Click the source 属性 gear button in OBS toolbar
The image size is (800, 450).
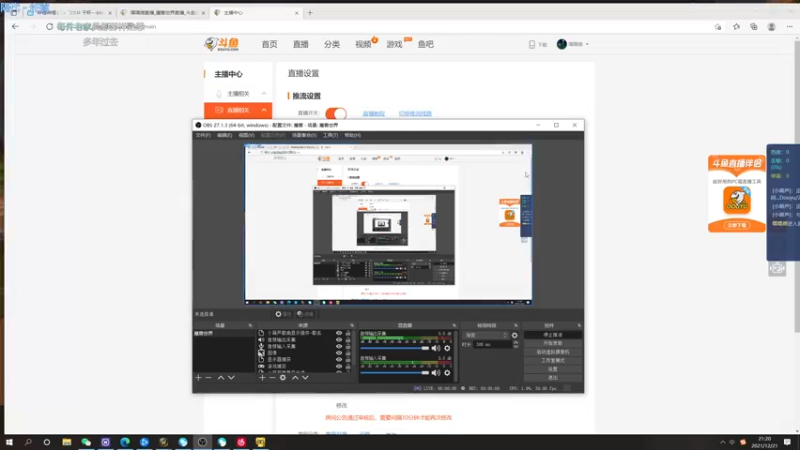coord(283,314)
